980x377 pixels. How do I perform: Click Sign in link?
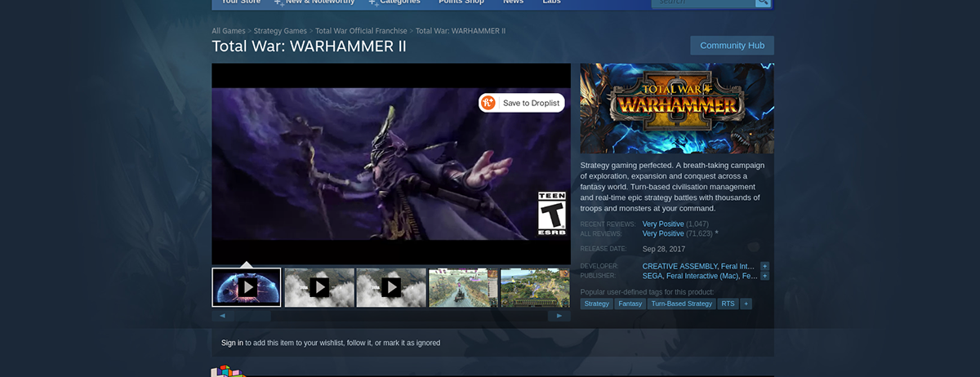232,343
